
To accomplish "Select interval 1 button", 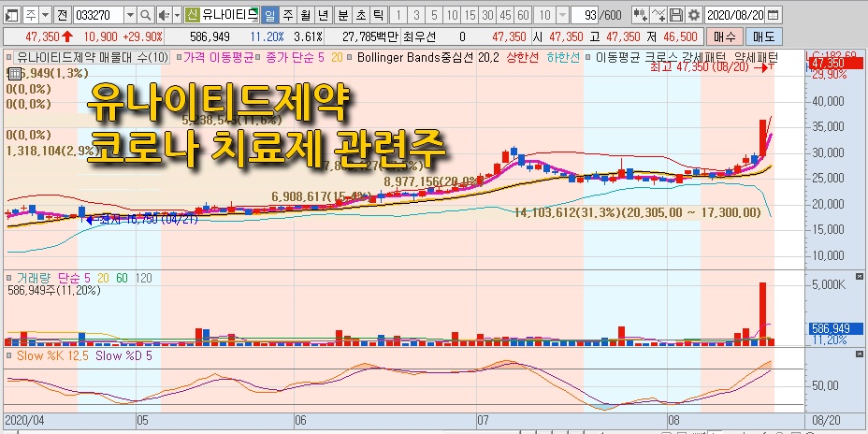I will click(x=398, y=15).
